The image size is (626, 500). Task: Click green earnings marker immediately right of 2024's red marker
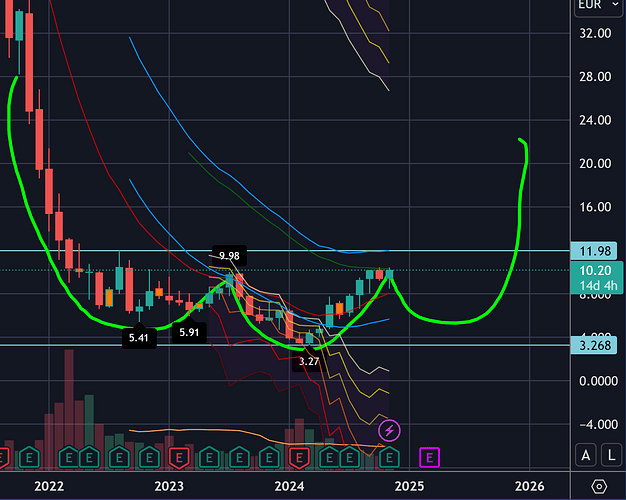click(329, 457)
